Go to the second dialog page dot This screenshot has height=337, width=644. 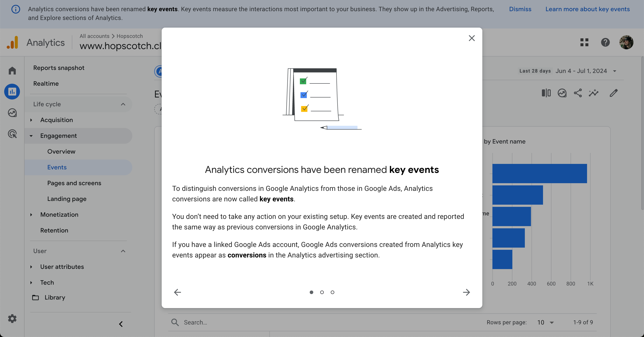[x=322, y=292]
